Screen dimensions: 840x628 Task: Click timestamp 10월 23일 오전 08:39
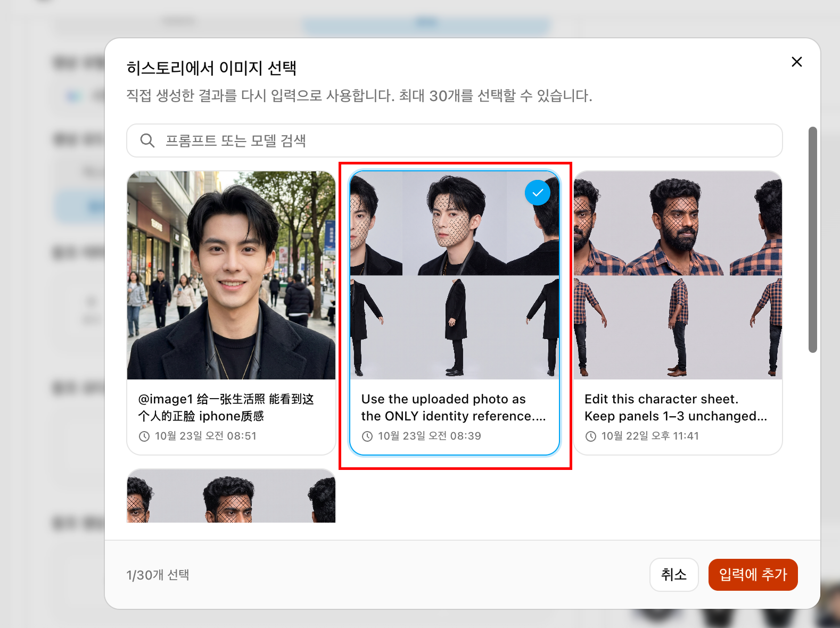click(429, 436)
